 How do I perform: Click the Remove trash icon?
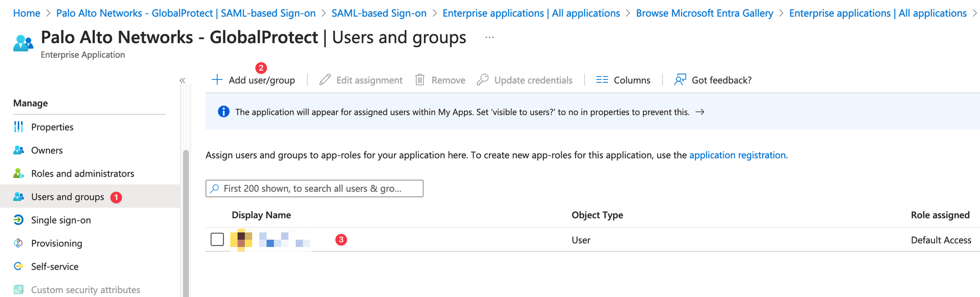pos(420,80)
